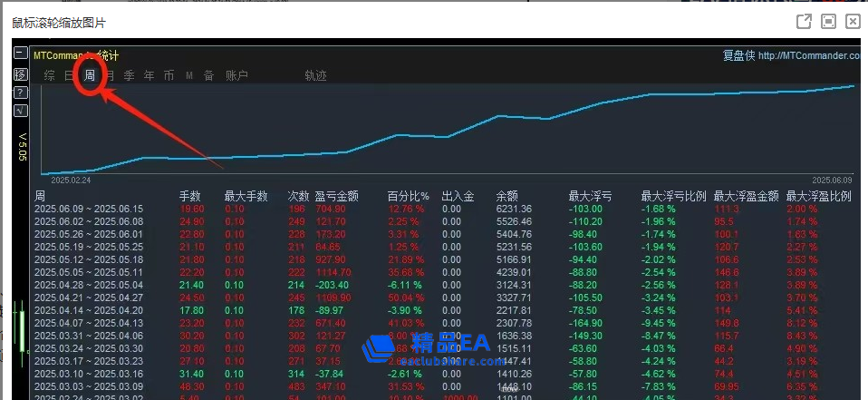Image resolution: width=868 pixels, height=400 pixels.
Task: Select the 2025.06.09 ~ 2025.06.15 week row
Action: point(89,209)
